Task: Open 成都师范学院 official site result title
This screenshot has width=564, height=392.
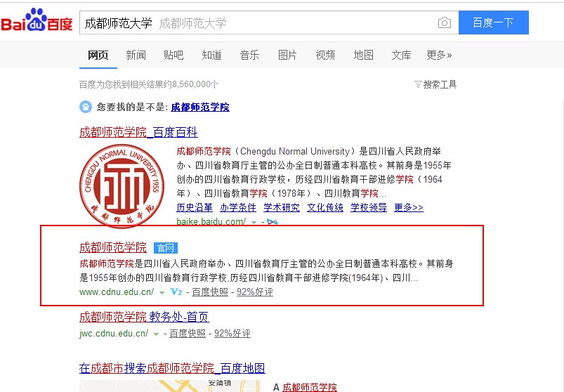Action: tap(113, 247)
